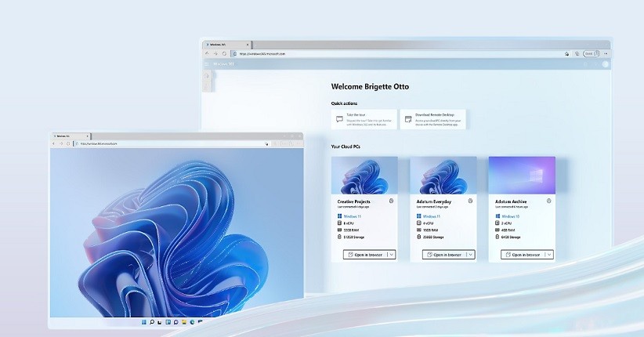Image resolution: width=644 pixels, height=337 pixels.
Task: Open Adatum Everyday card thumbnail
Action: click(x=443, y=176)
